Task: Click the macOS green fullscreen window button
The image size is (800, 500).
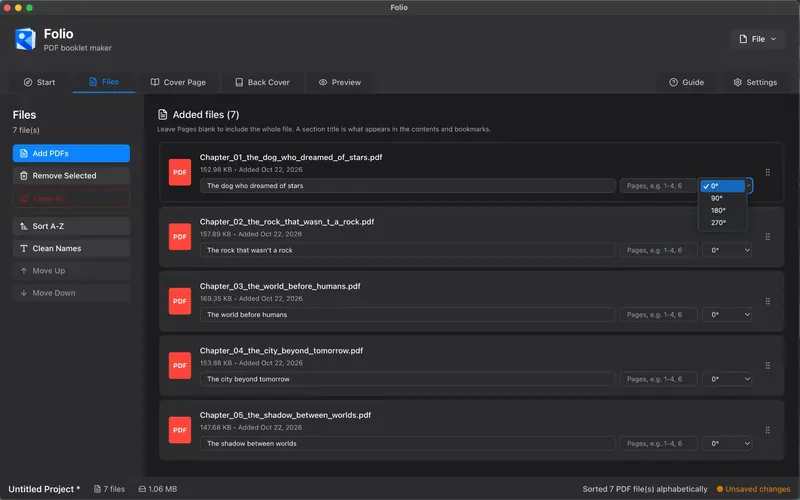Action: pos(29,8)
